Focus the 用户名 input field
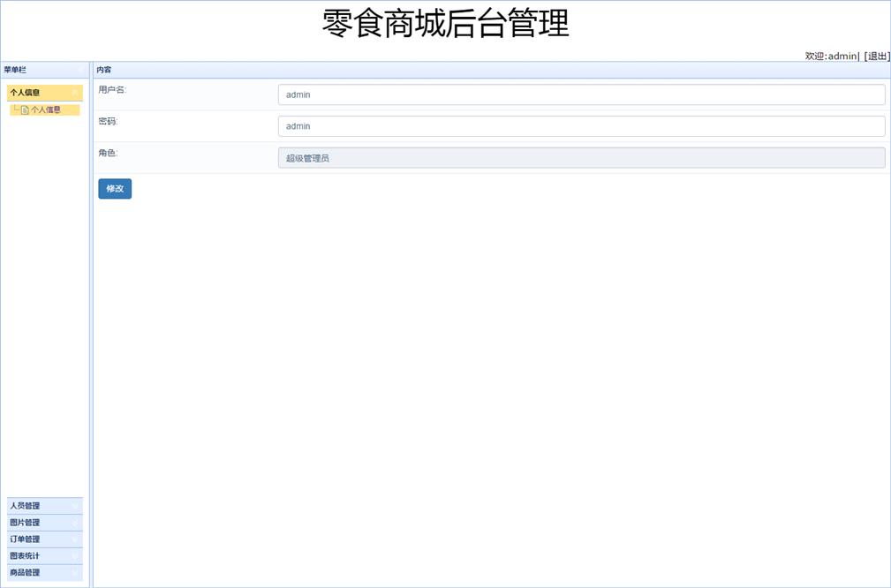This screenshot has height=588, width=891. [581, 94]
